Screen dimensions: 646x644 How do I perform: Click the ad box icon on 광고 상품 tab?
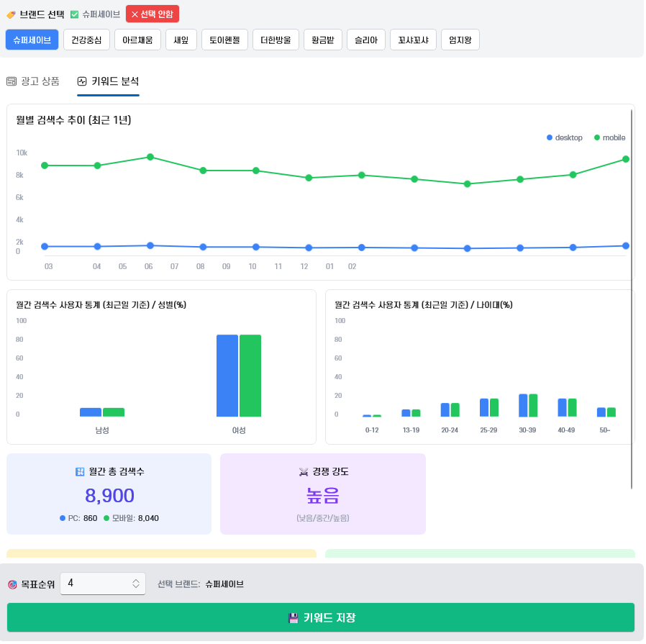click(12, 81)
